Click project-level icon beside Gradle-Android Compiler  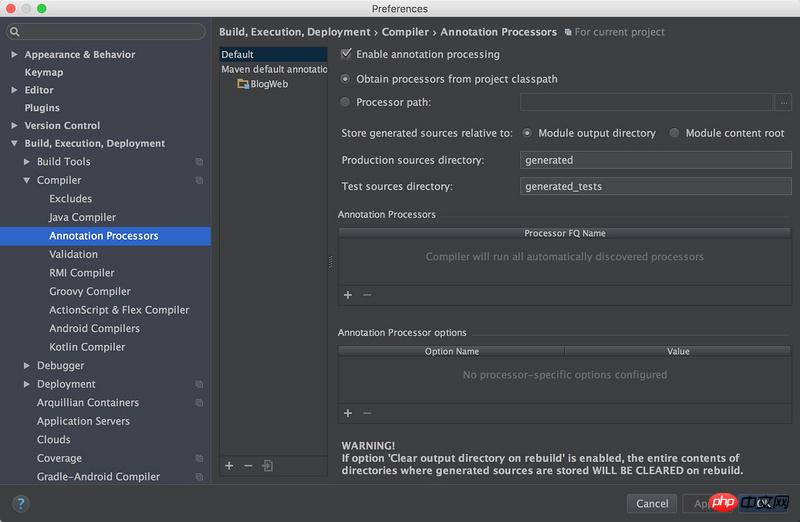click(199, 477)
